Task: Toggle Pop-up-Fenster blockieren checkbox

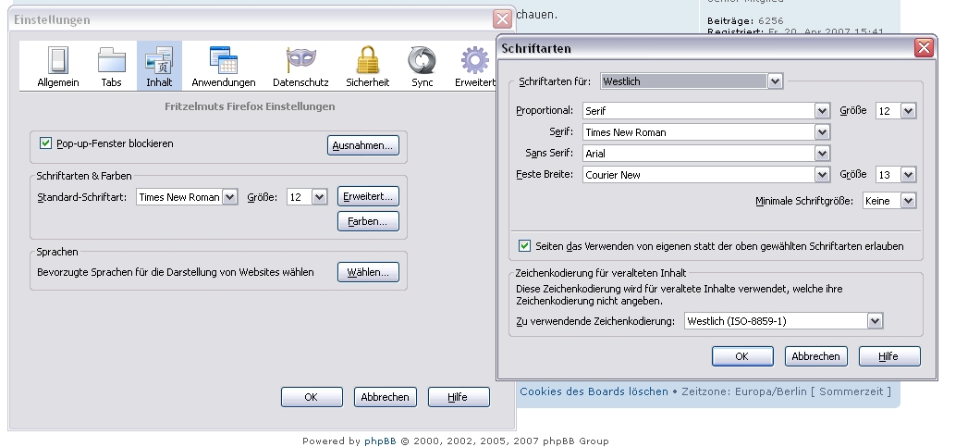Action: coord(45,143)
